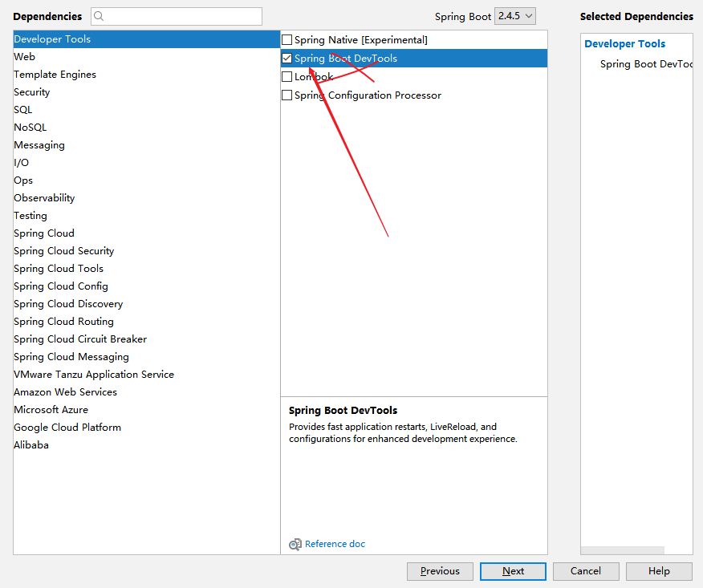Click the Reference doc globe icon

coord(295,544)
